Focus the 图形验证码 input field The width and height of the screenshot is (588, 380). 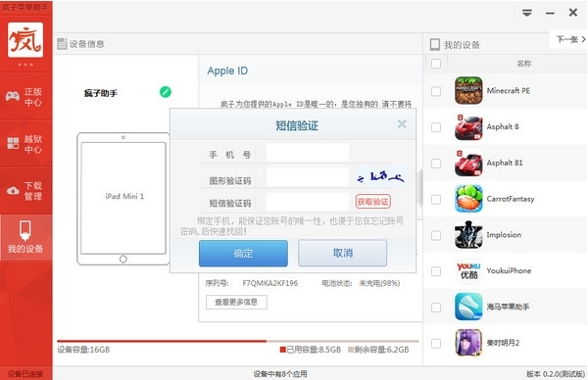click(x=308, y=177)
